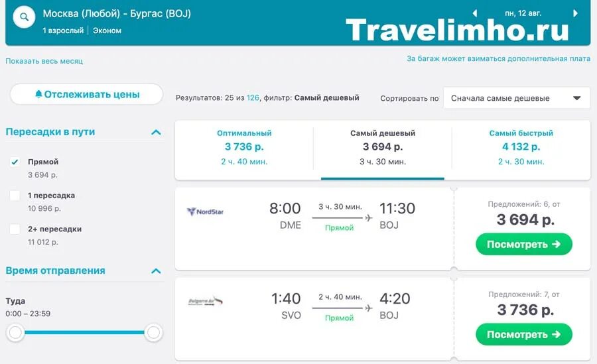Open the search magnifier icon
The height and width of the screenshot is (364, 597).
click(24, 17)
